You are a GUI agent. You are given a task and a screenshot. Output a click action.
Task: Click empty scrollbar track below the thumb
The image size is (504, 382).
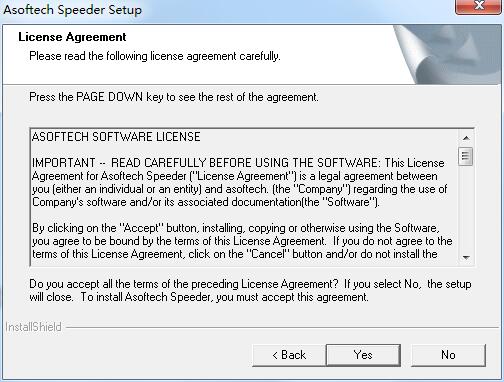(x=466, y=208)
